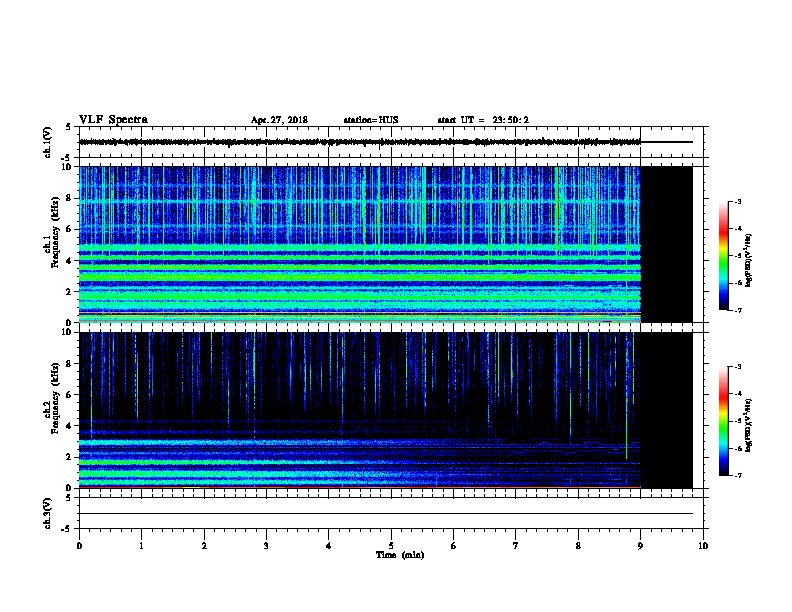Screen dimensions: 792x612
Task: Click time axis tick label "7"
Action: [x=516, y=546]
